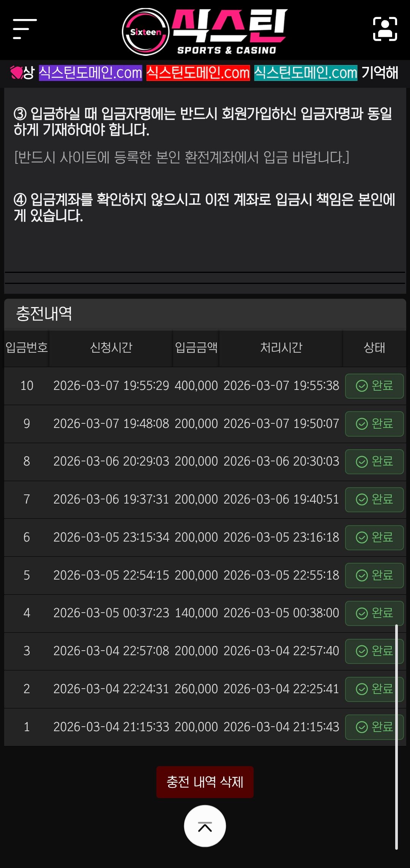This screenshot has height=868, width=410.
Task: Select the deposit row number 1
Action: 27,727
